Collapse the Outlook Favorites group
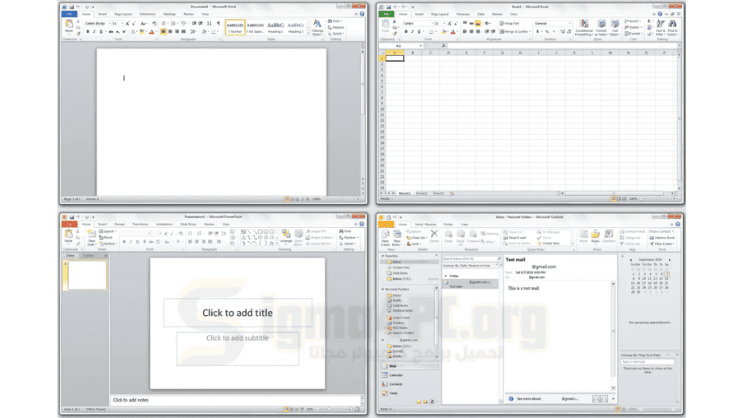 click(x=383, y=256)
